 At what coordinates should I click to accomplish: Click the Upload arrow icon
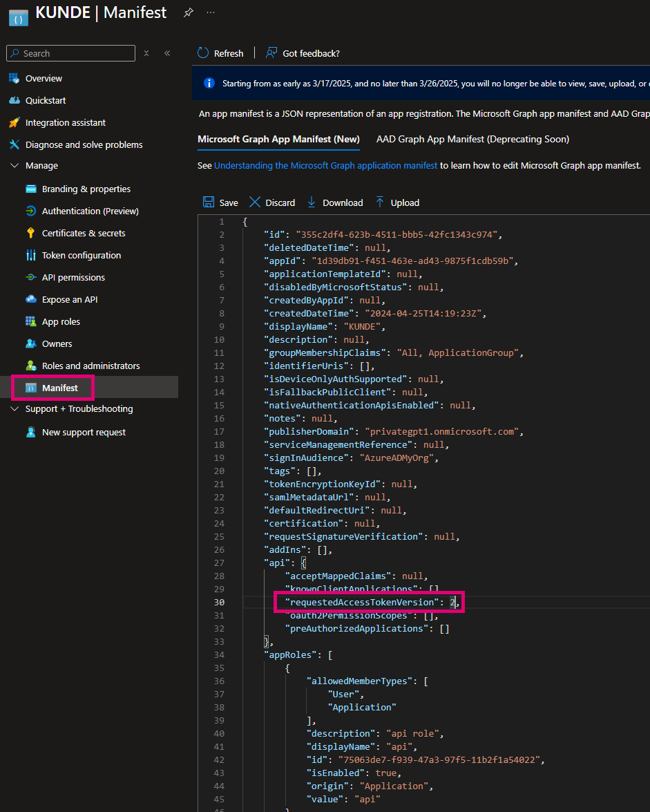tap(380, 202)
